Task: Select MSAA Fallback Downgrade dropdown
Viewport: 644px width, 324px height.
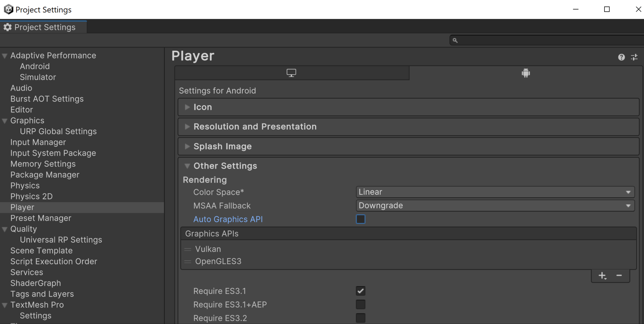Action: point(495,205)
